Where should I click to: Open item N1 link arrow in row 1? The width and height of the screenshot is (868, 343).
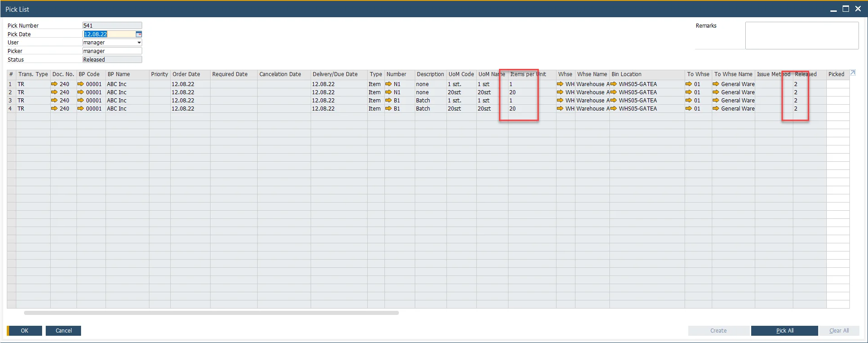click(388, 84)
